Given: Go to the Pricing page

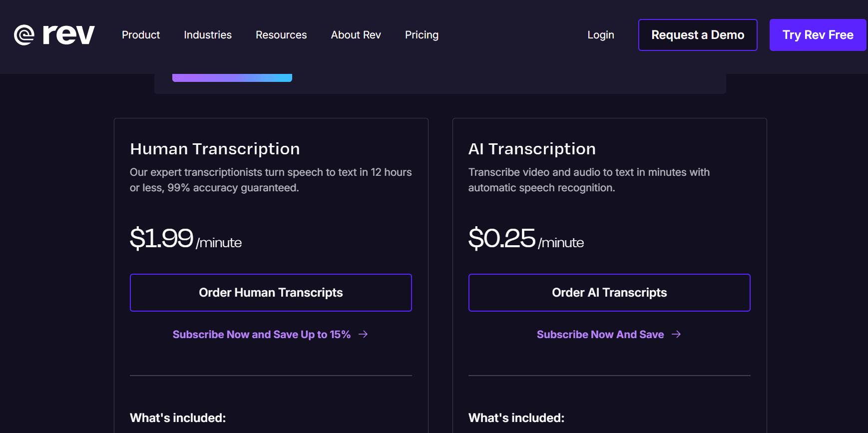Looking at the screenshot, I should (422, 35).
